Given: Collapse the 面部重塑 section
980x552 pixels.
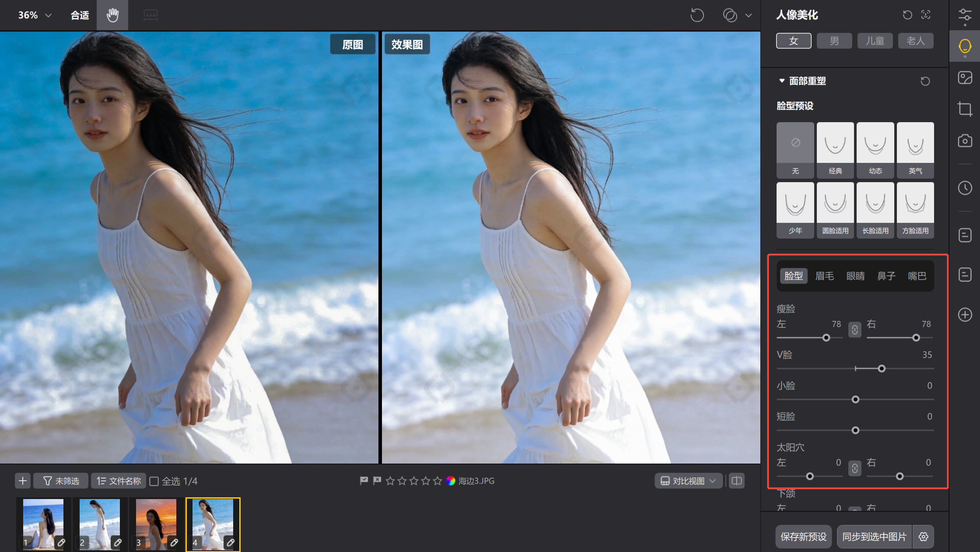Looking at the screenshot, I should click(x=782, y=81).
